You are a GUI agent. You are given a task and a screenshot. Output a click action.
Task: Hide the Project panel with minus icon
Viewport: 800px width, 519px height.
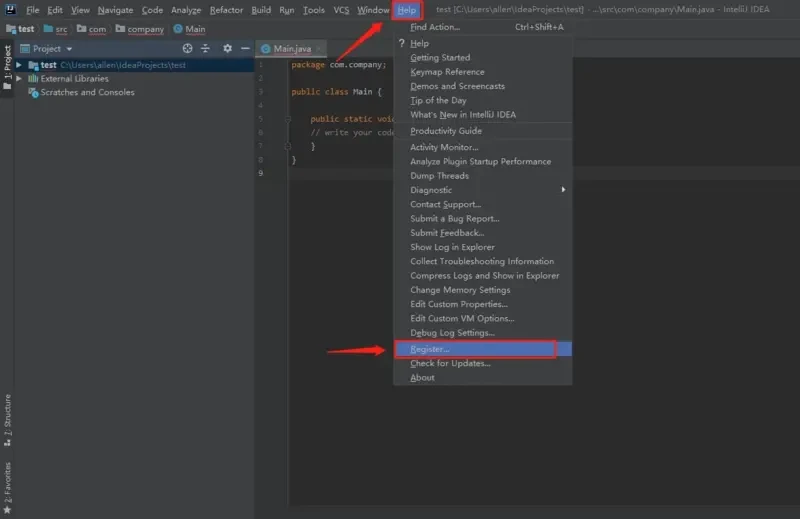pos(245,48)
